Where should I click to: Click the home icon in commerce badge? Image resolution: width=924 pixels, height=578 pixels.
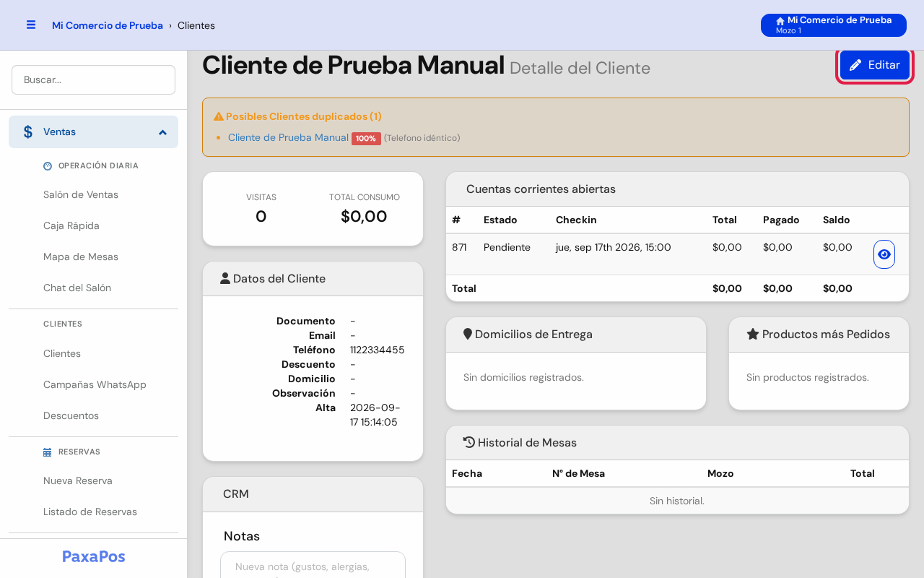coord(780,21)
